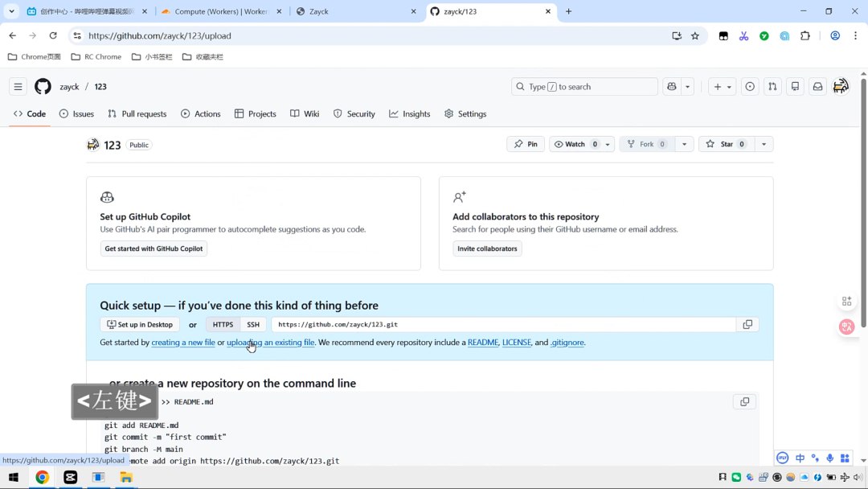Viewport: 868px width, 489px height.
Task: Copy the command line code snippet
Action: click(744, 401)
